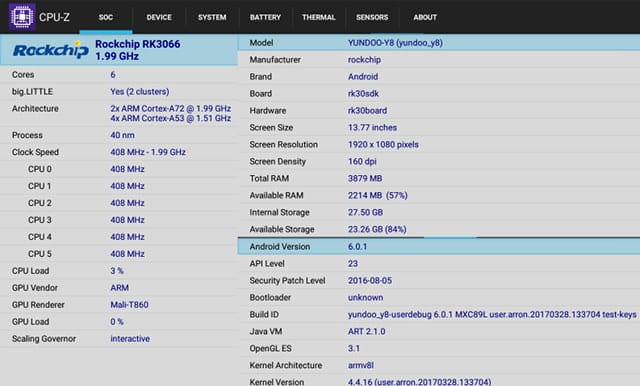Switch to the SOC tab
The width and height of the screenshot is (640, 386).
[x=106, y=17]
